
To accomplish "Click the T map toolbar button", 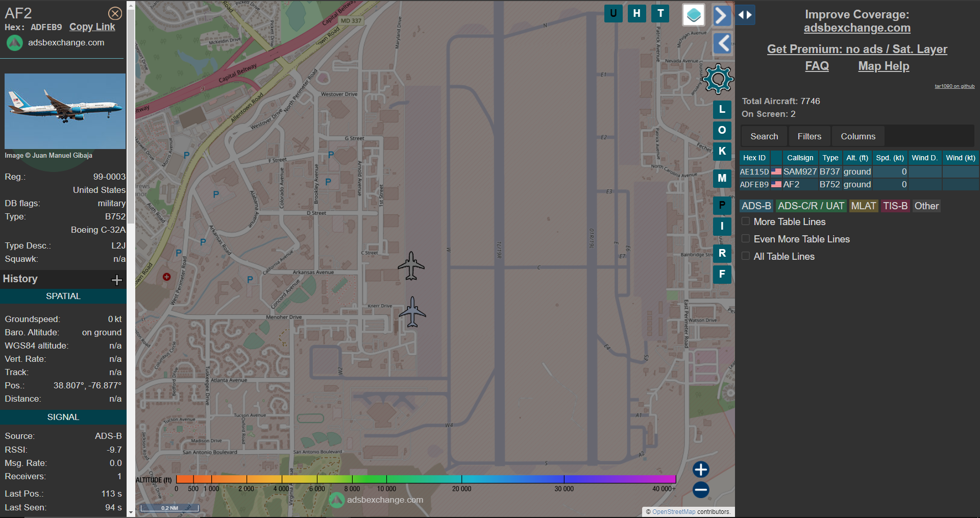I will (x=660, y=14).
